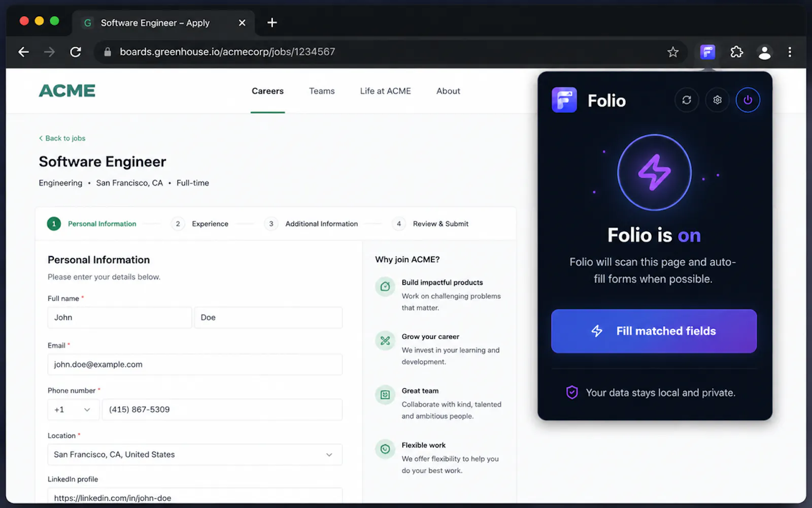The image size is (812, 508).
Task: Open Folio settings gear
Action: pos(717,100)
